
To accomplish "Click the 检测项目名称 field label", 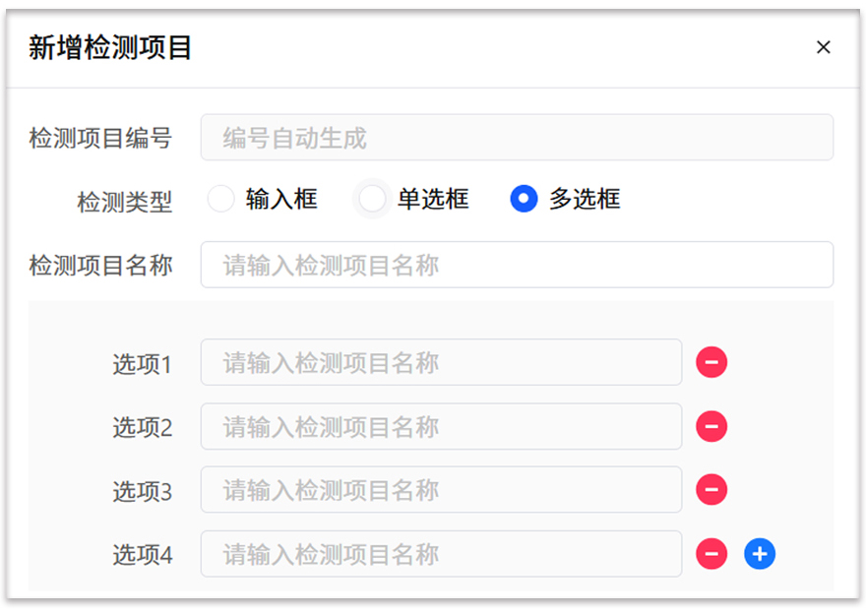I will point(100,266).
